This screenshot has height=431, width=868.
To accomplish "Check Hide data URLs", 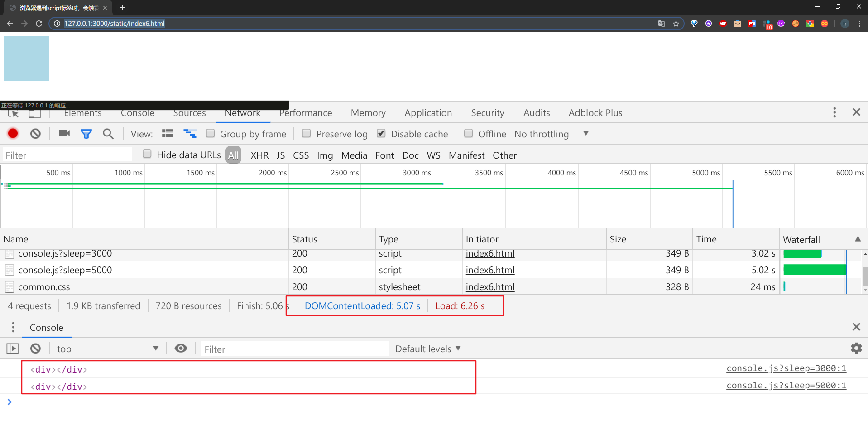I will (147, 154).
